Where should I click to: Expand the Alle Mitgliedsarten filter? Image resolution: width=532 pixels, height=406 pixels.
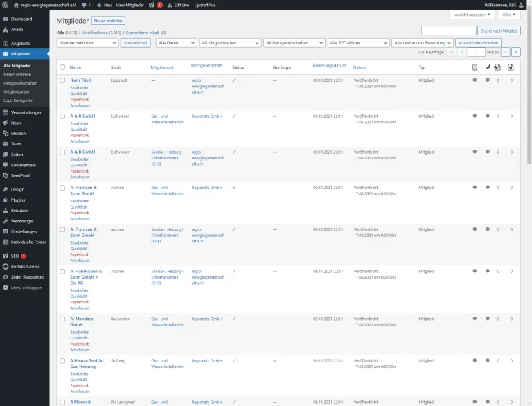230,43
